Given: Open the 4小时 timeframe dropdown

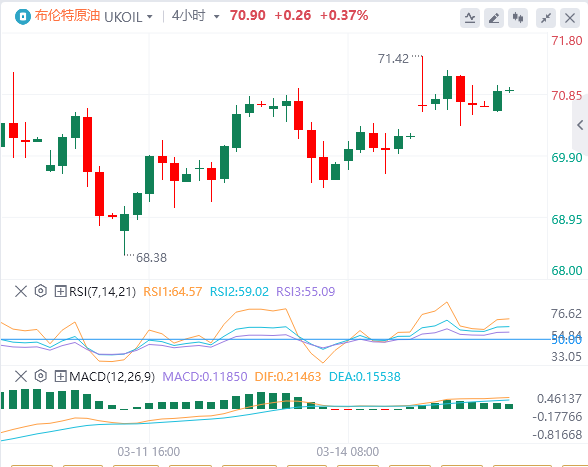Looking at the screenshot, I should (x=195, y=16).
